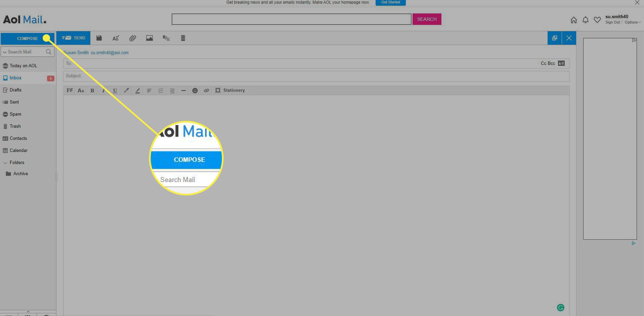Click the sender address su.smith40@aol.com
The height and width of the screenshot is (316, 644).
pyautogui.click(x=110, y=53)
